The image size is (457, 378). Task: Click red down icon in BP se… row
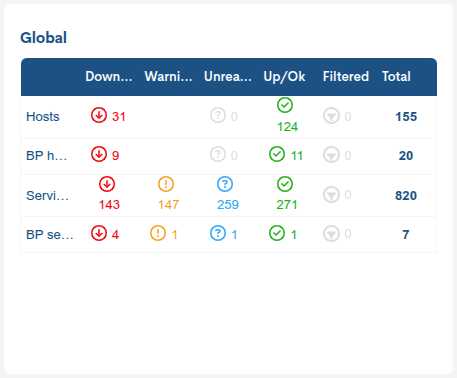click(99, 233)
